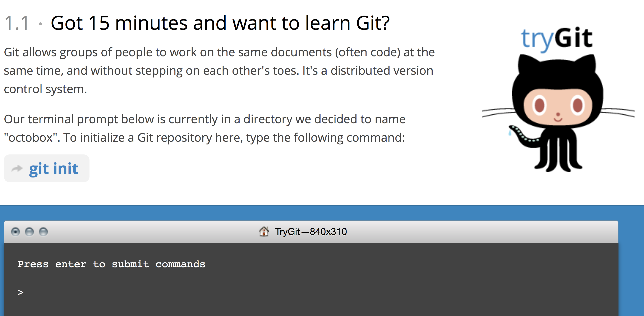Click the middle round terminal window button
644x316 pixels.
coord(29,232)
